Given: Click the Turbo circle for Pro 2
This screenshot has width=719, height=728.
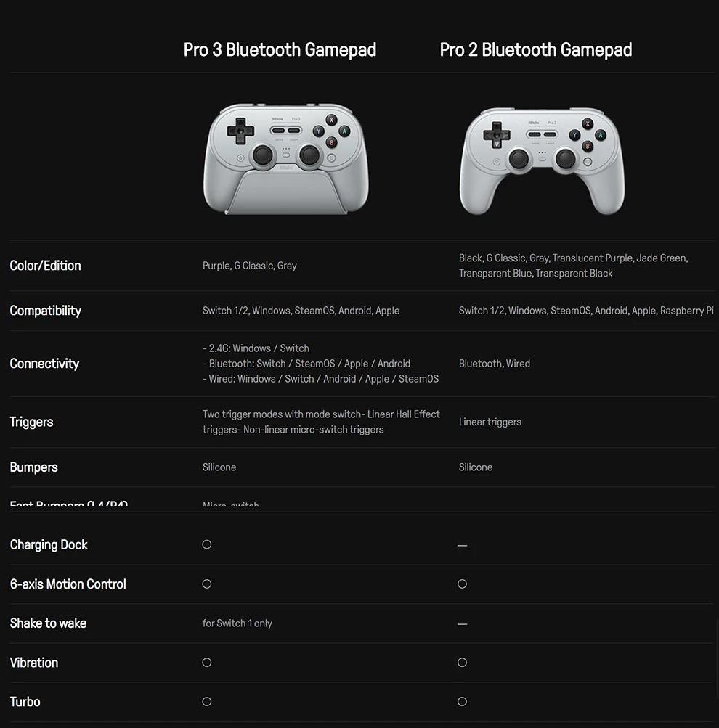Looking at the screenshot, I should coord(462,701).
